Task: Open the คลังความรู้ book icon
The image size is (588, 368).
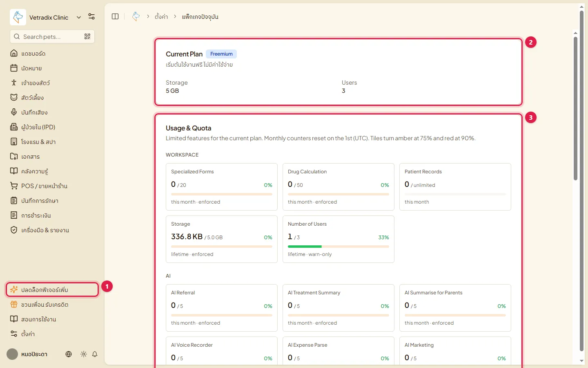Action: 14,171
